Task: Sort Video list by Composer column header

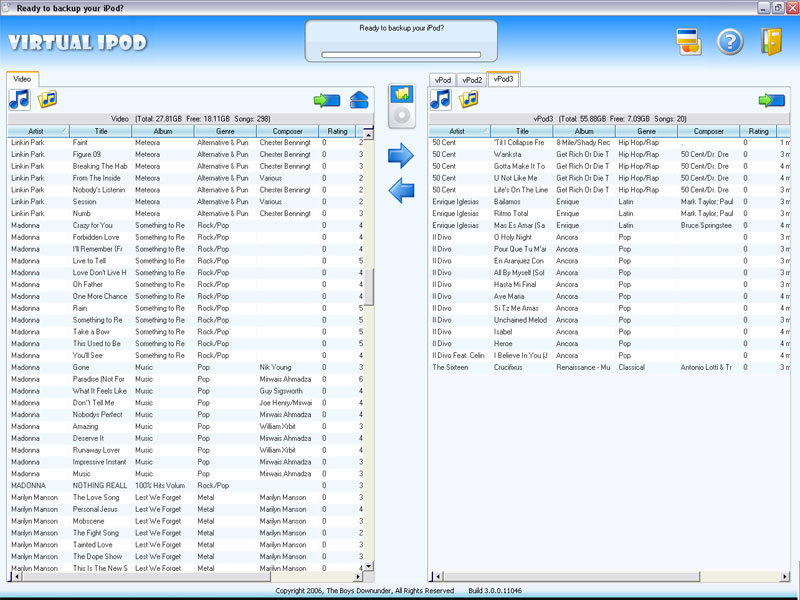Action: [287, 131]
